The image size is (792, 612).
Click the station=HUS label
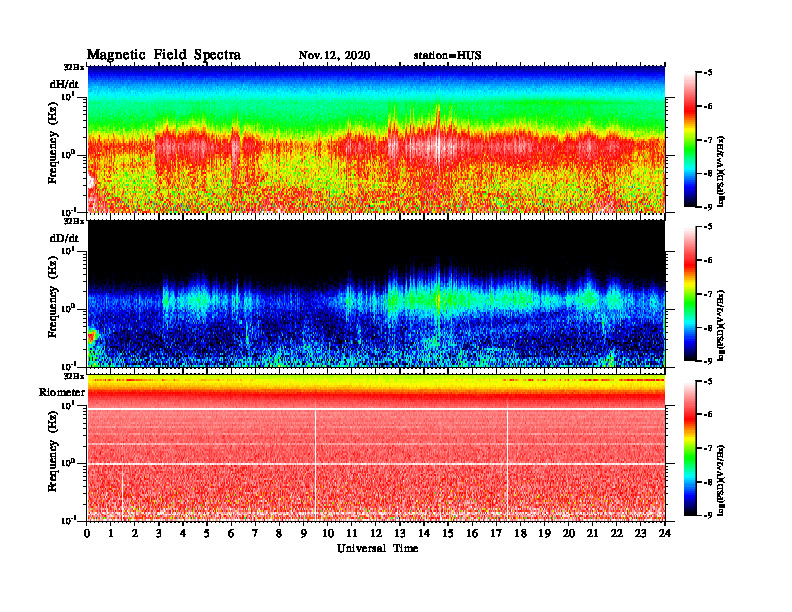(447, 56)
